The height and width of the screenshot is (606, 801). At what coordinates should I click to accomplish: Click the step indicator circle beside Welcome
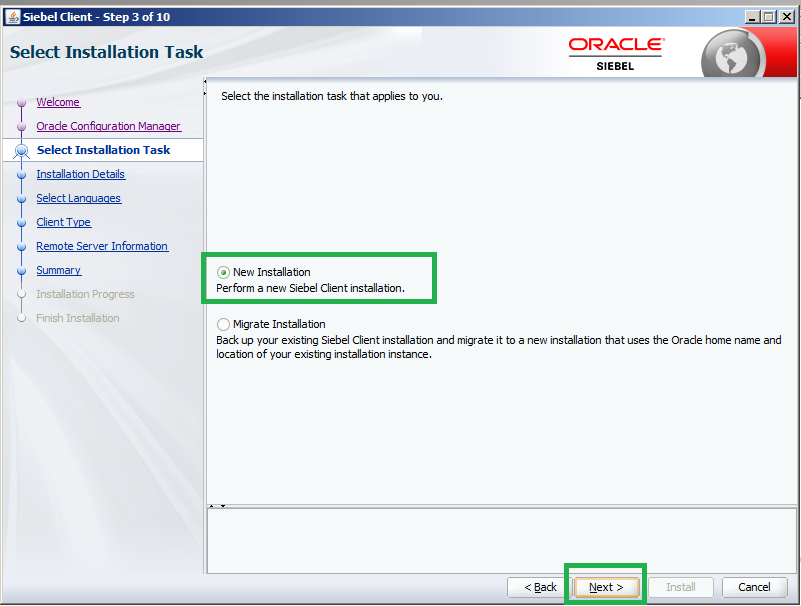[x=22, y=102]
